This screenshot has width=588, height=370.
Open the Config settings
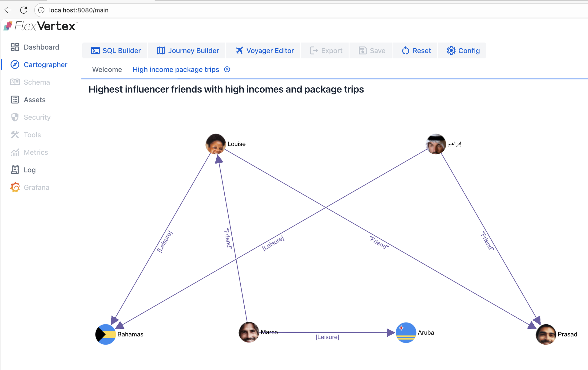[x=463, y=51]
